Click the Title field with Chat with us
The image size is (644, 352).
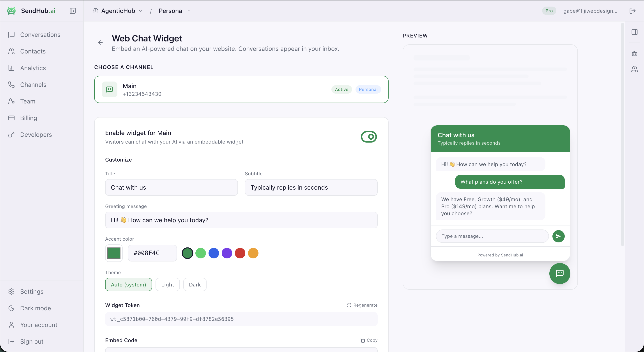(171, 187)
